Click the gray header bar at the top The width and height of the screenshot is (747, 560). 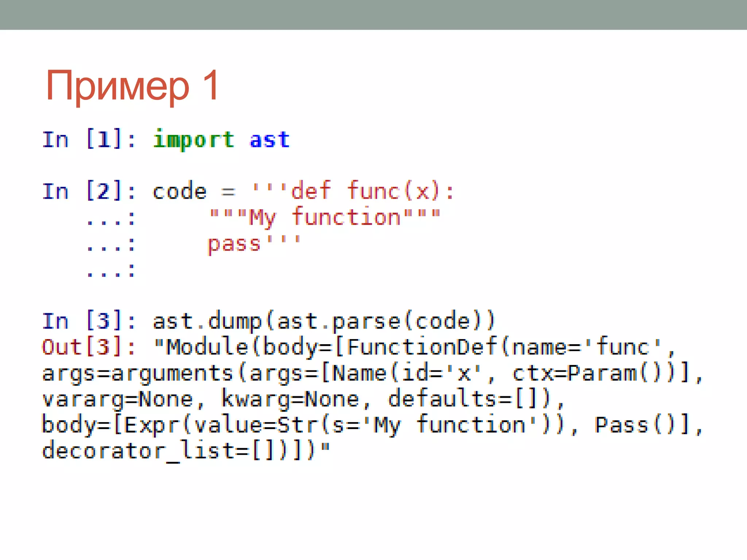[373, 15]
